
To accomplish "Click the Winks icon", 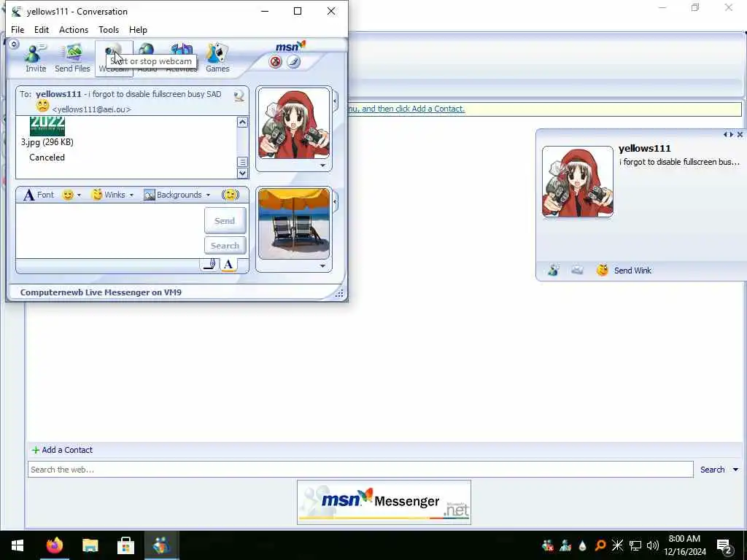I will (x=97, y=195).
